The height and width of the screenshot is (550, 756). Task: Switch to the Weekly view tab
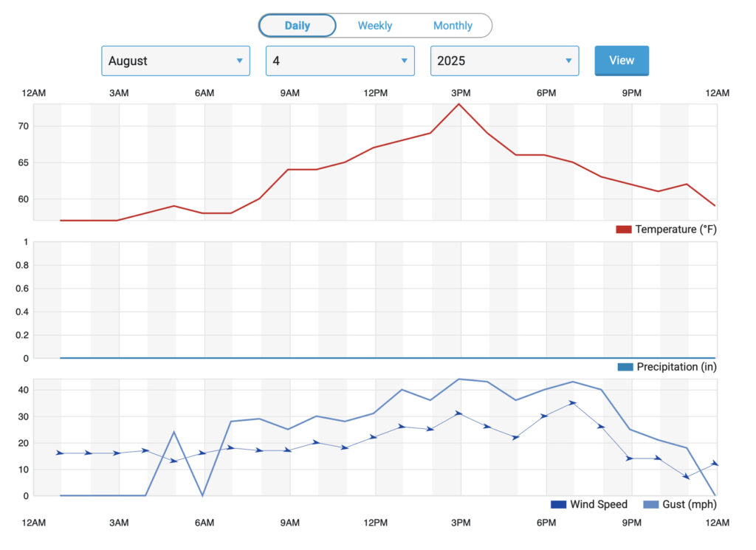[374, 26]
